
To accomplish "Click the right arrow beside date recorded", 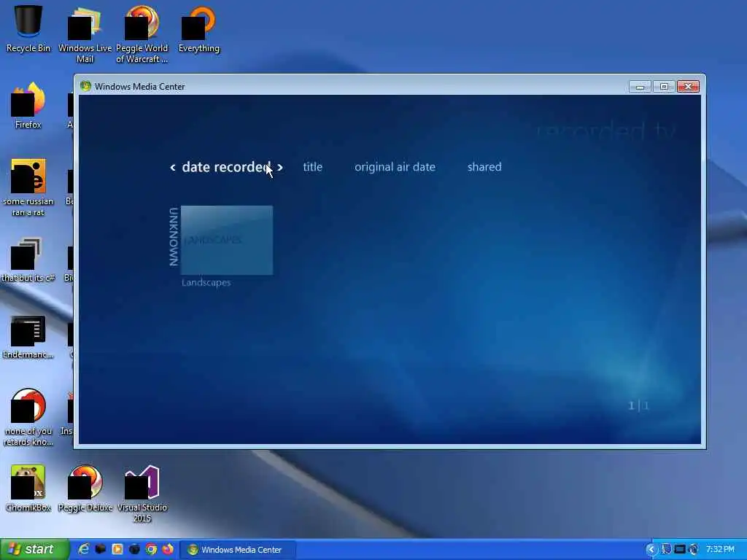I will (x=280, y=167).
